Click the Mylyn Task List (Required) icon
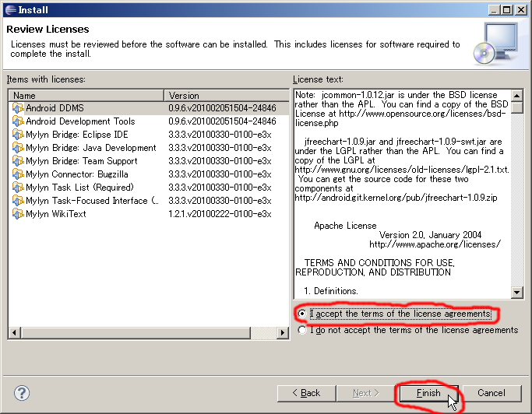 tap(18, 188)
